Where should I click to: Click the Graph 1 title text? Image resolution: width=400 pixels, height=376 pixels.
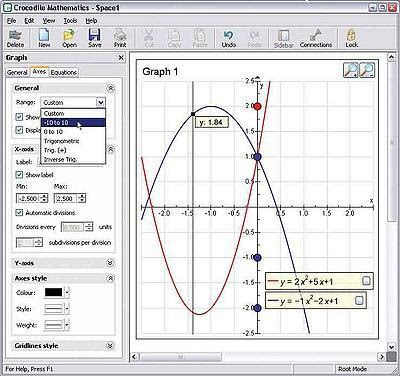point(160,71)
